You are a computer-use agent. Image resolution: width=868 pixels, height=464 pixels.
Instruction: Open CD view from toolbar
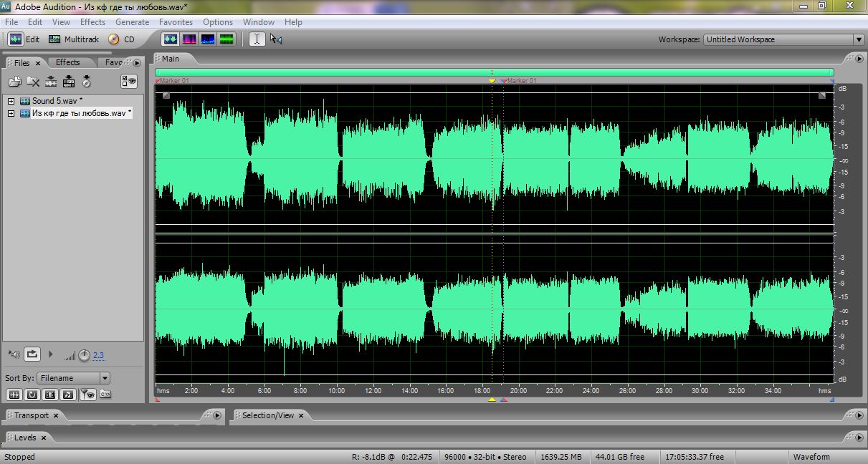121,39
